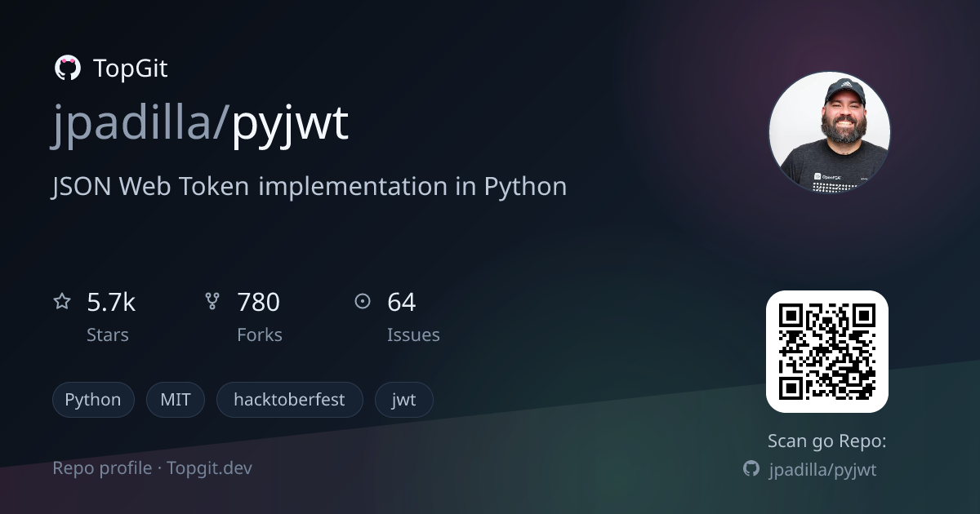Screen dimensions: 980x514
Task: Click the GitHub icon next to jpadilla/pyjwt footer
Action: 751,469
